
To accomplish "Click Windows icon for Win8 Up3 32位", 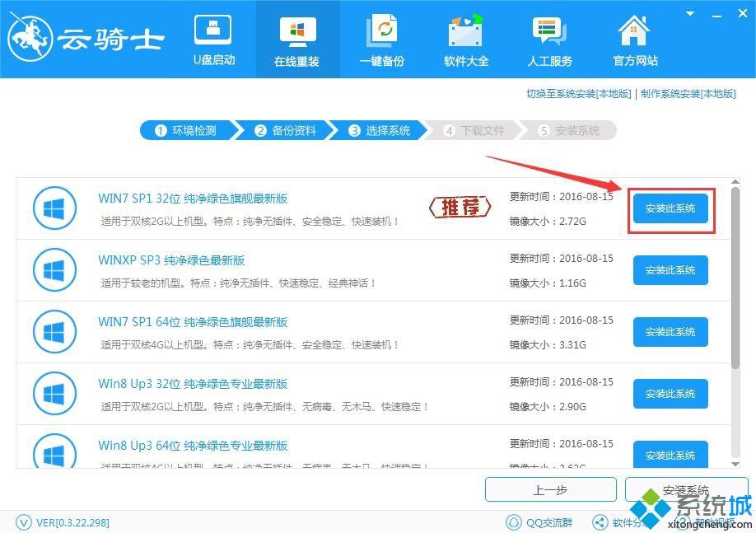I will coord(54,394).
